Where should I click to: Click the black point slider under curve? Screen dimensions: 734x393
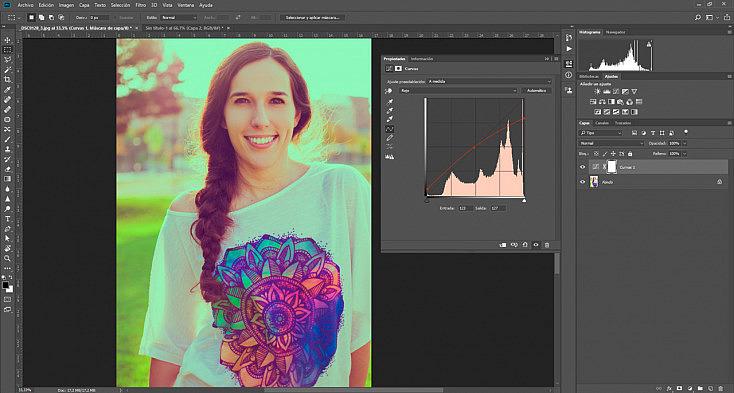(427, 200)
